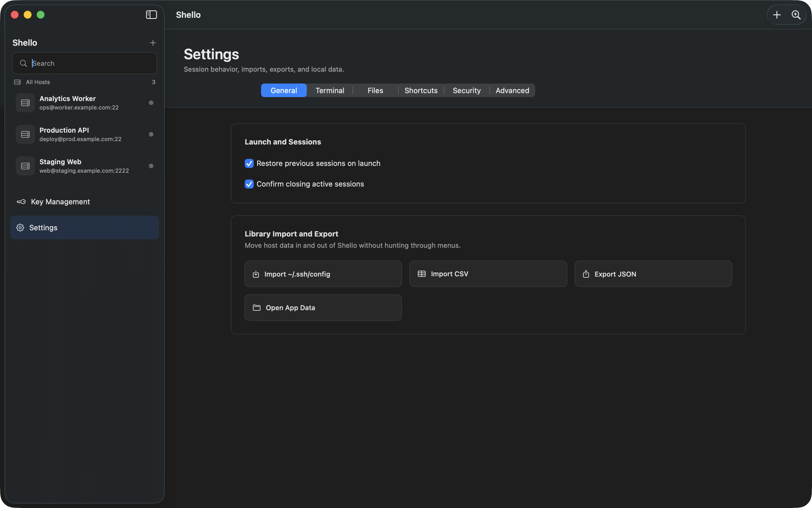Click the search magnifier icon in sidebar

pyautogui.click(x=23, y=63)
